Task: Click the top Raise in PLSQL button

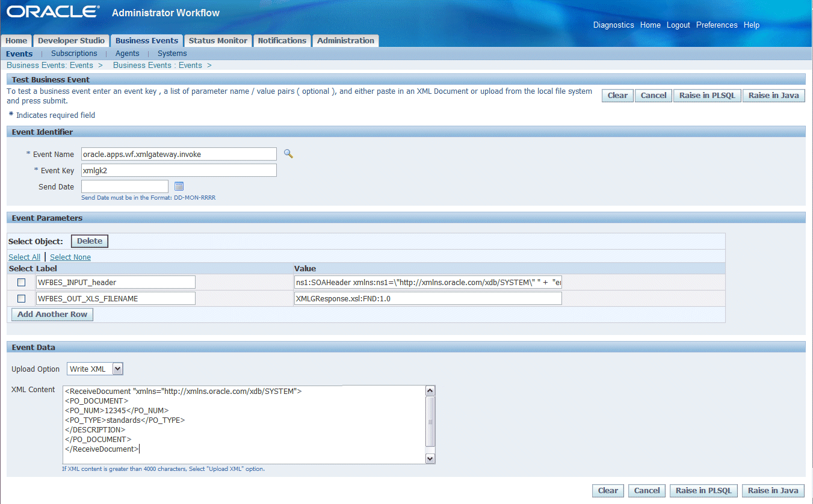Action: click(x=707, y=95)
